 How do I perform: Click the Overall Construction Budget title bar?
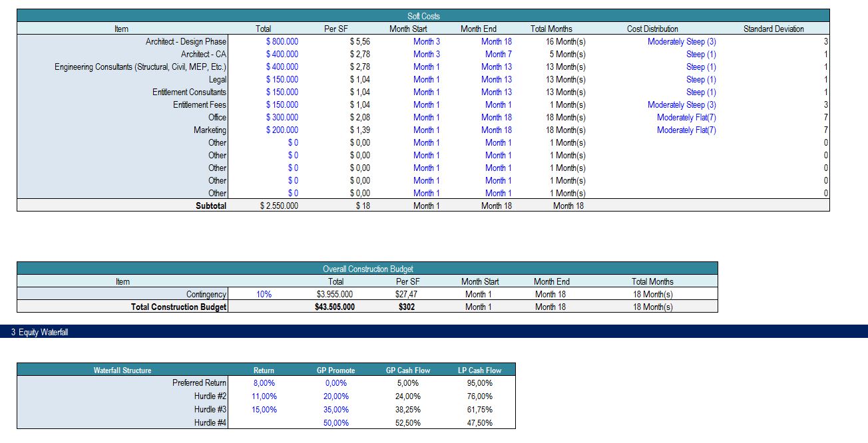pos(367,269)
